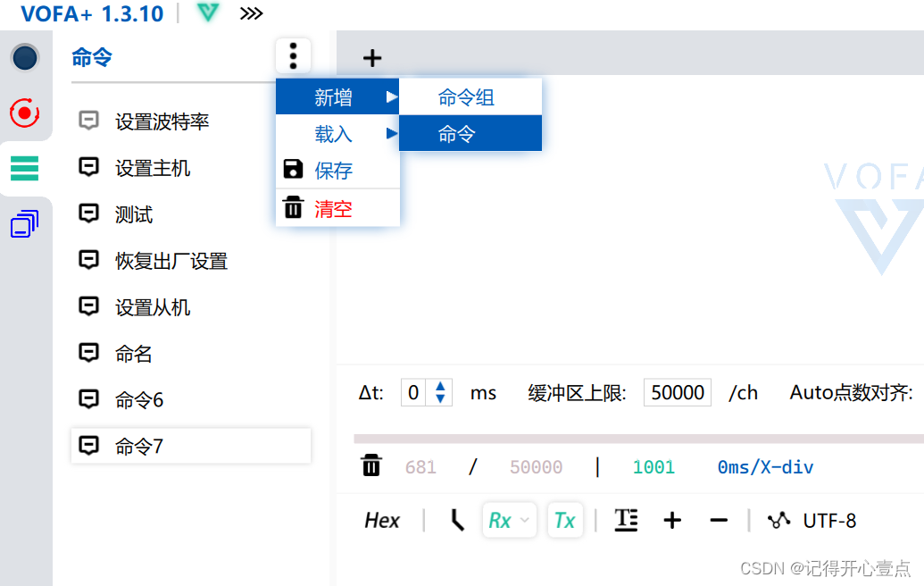The height and width of the screenshot is (586, 924).
Task: Toggle the text-size display icon in bottom bar
Action: [x=625, y=520]
